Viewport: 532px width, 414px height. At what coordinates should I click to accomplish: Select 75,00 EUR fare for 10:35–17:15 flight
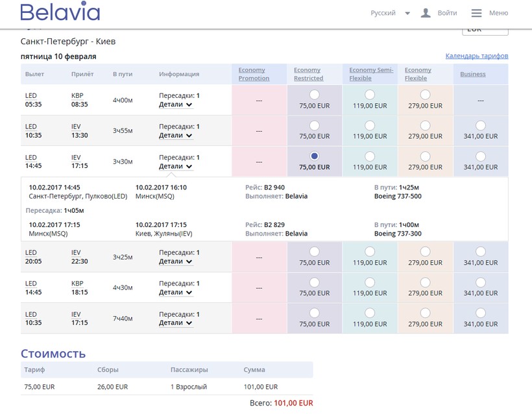point(314,313)
